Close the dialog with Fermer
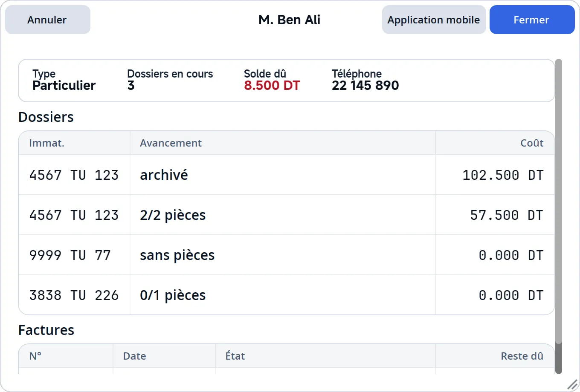The width and height of the screenshot is (580, 392). click(x=532, y=20)
